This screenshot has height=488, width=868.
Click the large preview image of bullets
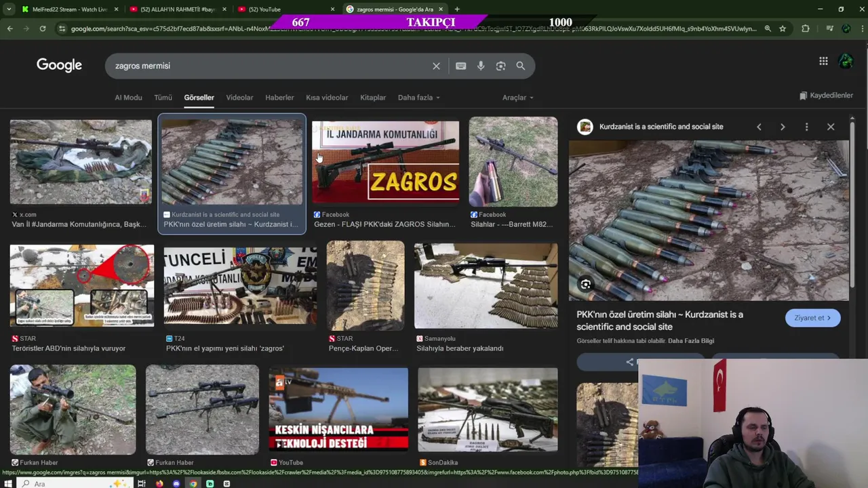709,220
